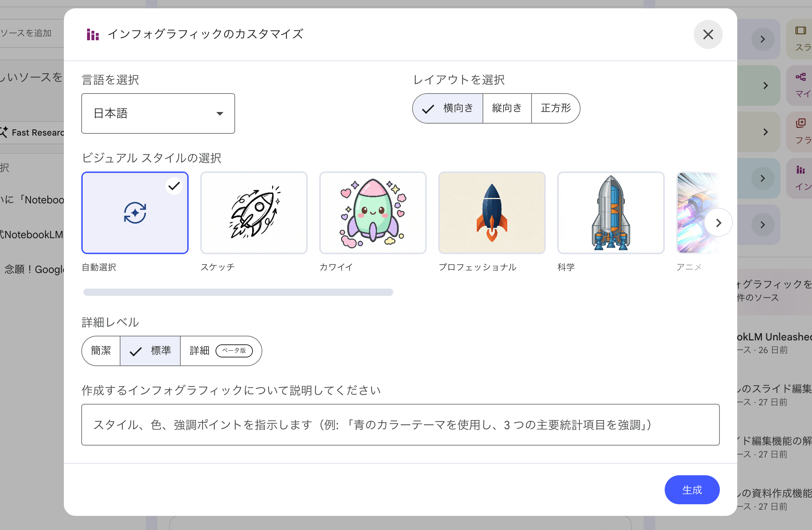Viewport: 812px width, 530px height.
Task: Click the Fast Research sparkle icon
Action: [4, 132]
